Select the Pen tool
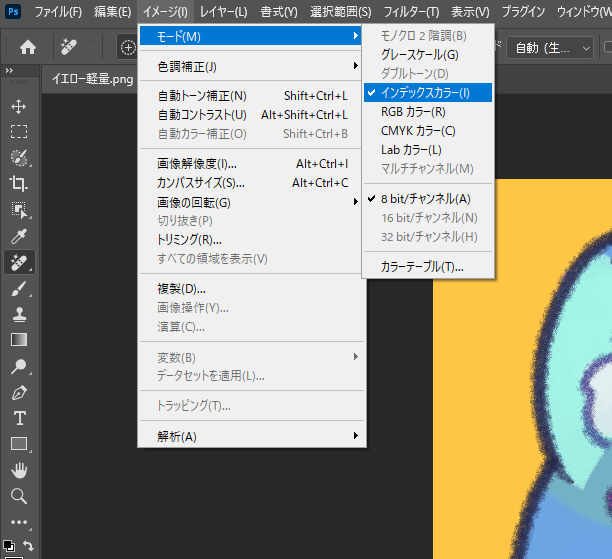 pyautogui.click(x=19, y=392)
